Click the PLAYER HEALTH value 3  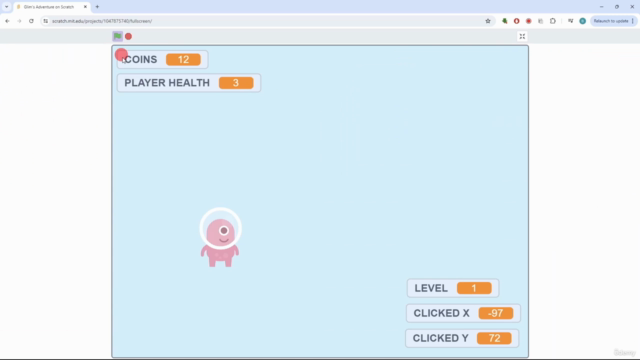tap(236, 83)
